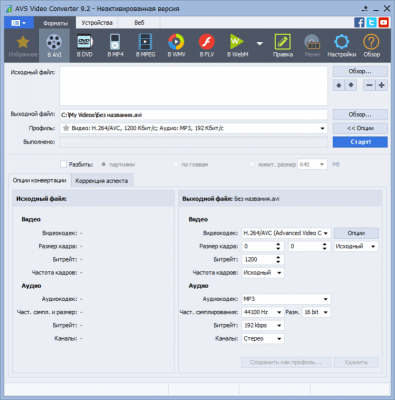
Task: Select the В MPEG format icon
Action: click(145, 45)
